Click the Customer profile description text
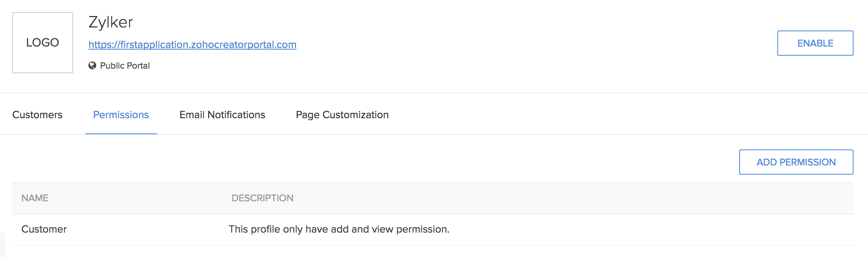This screenshot has height=257, width=868. tap(339, 229)
